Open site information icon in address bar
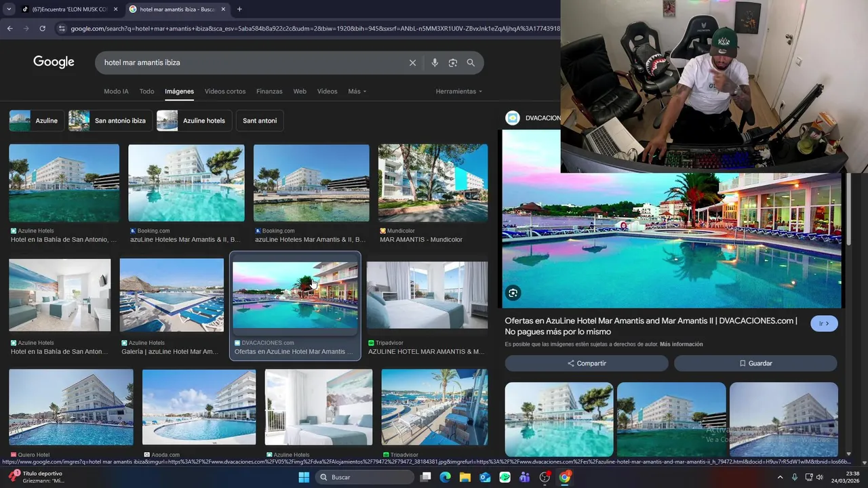This screenshot has height=488, width=868. coord(62,28)
